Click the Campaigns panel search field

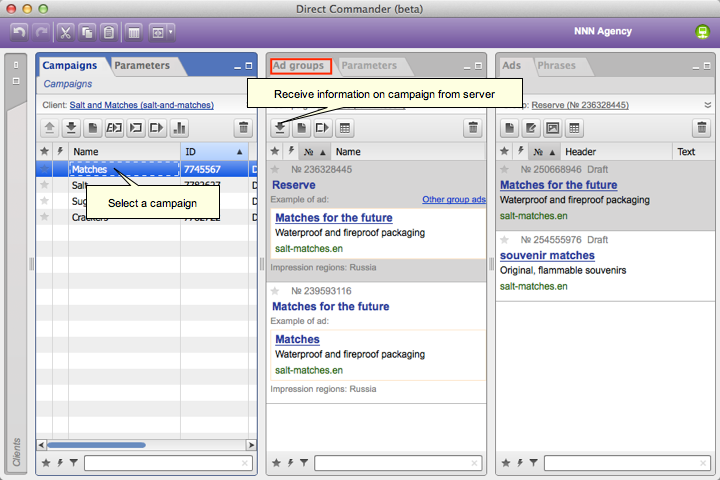click(168, 463)
